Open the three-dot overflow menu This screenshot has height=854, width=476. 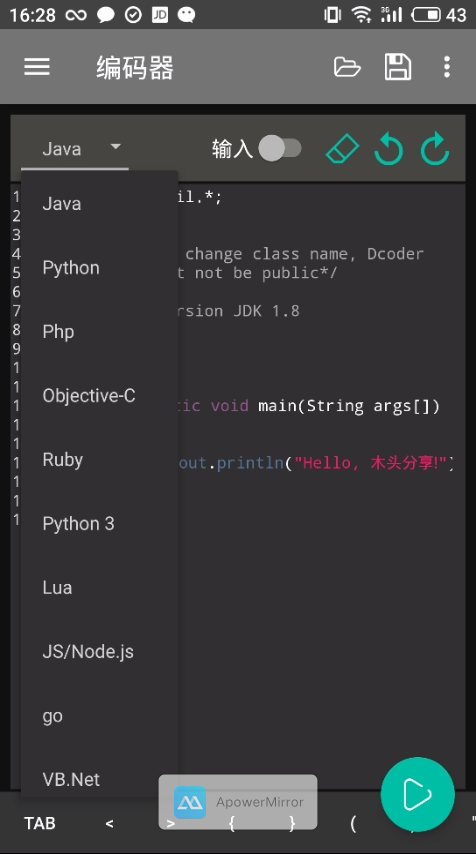tap(447, 67)
